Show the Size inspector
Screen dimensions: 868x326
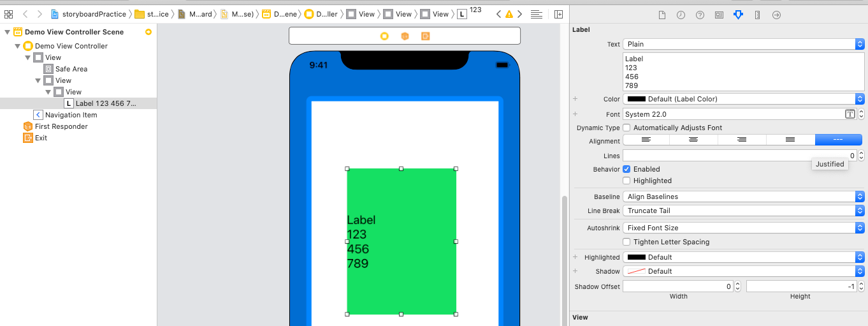click(757, 15)
